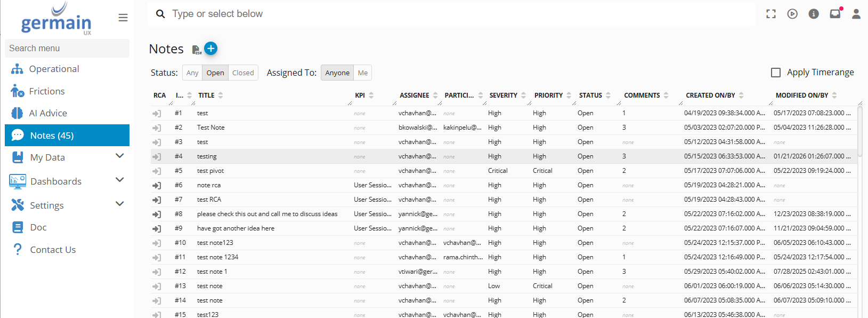
Task: Open the notifications inbox icon
Action: tap(835, 14)
